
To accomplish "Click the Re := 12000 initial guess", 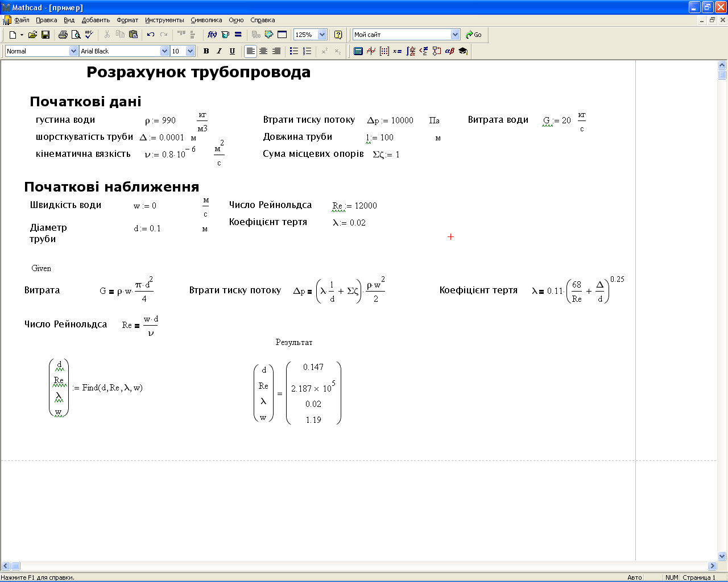I will [355, 206].
